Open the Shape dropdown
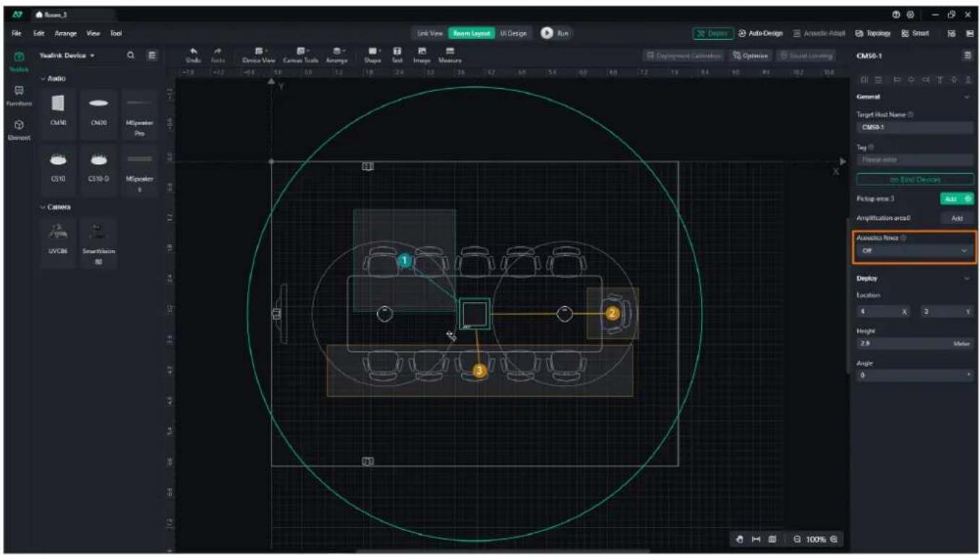 pyautogui.click(x=372, y=55)
